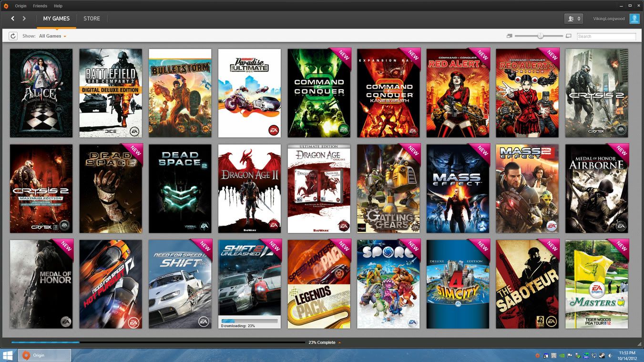Screen dimensions: 644x362
Task: Click the Shift 2 Unleashed download progress bar
Action: coord(249,321)
